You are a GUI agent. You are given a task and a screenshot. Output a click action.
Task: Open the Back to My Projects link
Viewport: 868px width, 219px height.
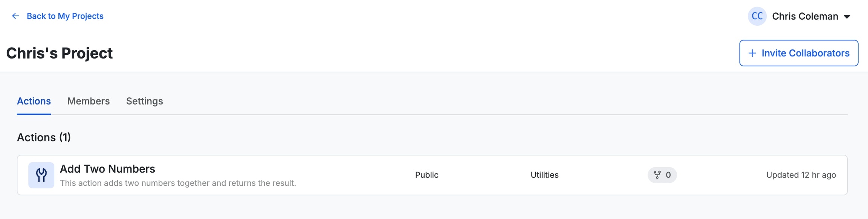65,16
